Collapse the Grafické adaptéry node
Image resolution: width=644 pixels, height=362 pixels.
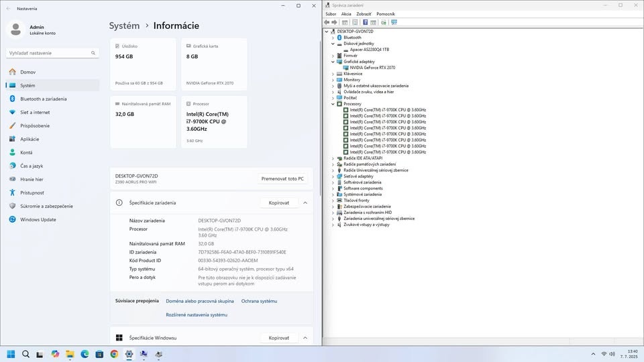333,62
